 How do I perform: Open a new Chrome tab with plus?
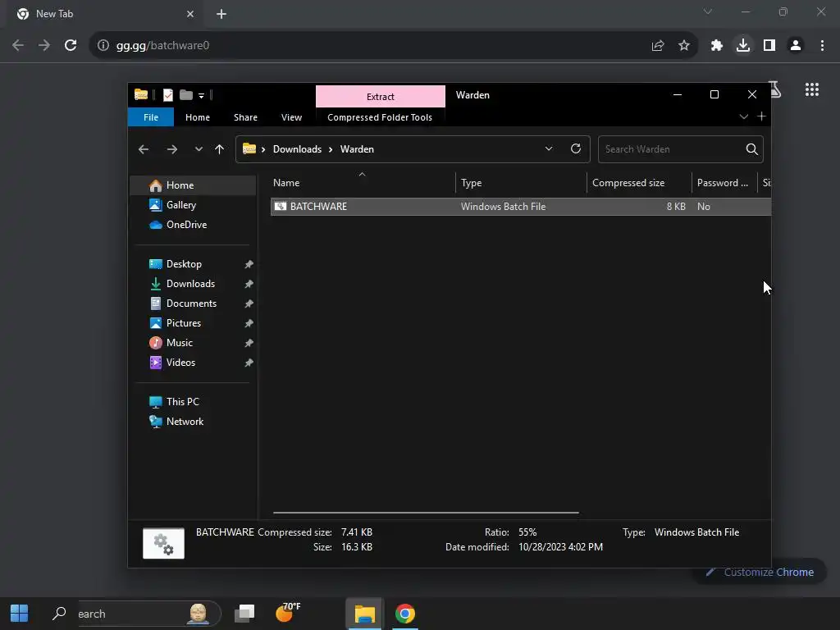[x=221, y=14]
